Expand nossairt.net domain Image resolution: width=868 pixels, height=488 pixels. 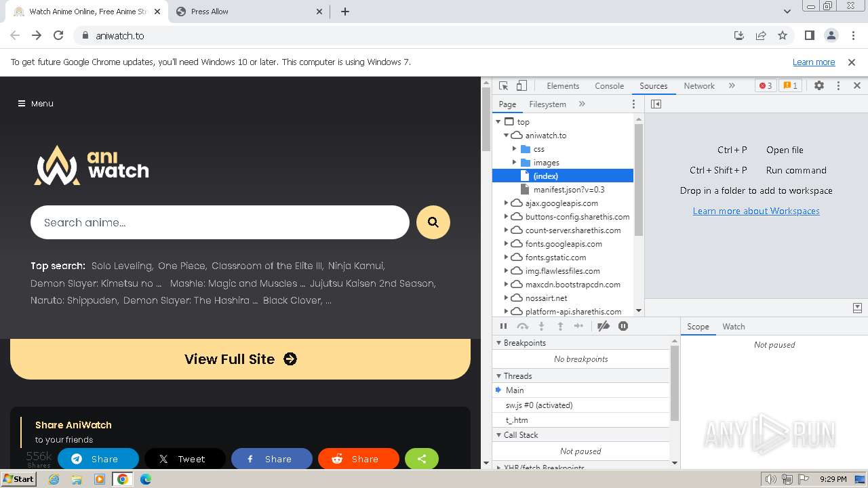click(507, 298)
